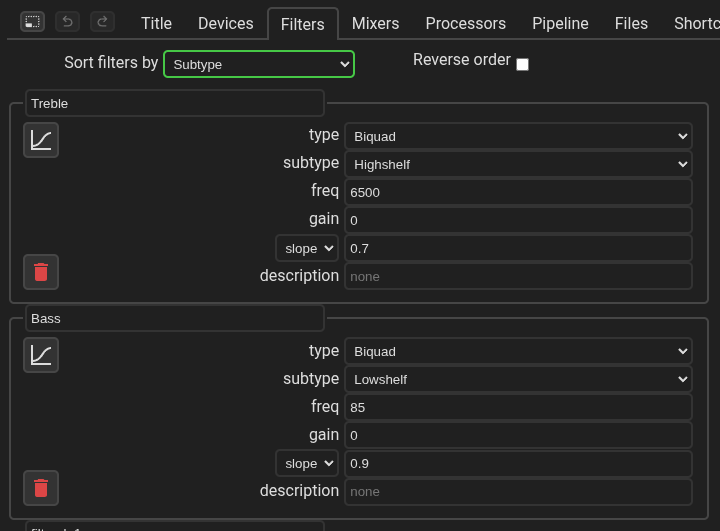Change the Treble subtype from Highshelf
This screenshot has width=720, height=531.
(518, 164)
